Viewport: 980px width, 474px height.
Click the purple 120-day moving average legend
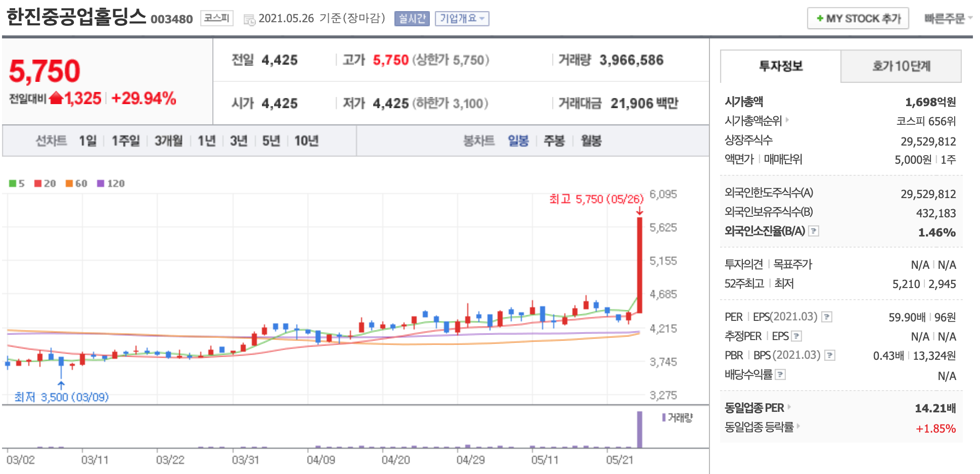pos(111,183)
